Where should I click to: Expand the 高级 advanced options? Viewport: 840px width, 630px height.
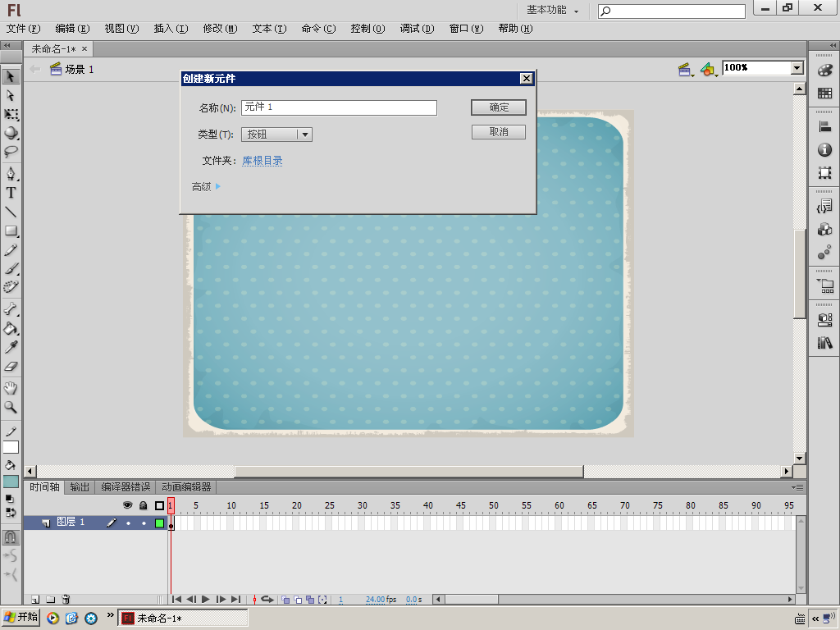[x=206, y=187]
